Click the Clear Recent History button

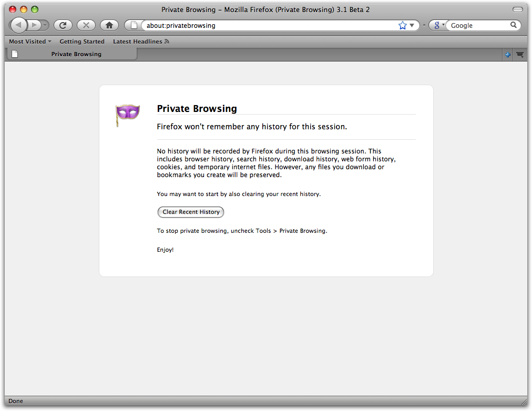click(191, 212)
